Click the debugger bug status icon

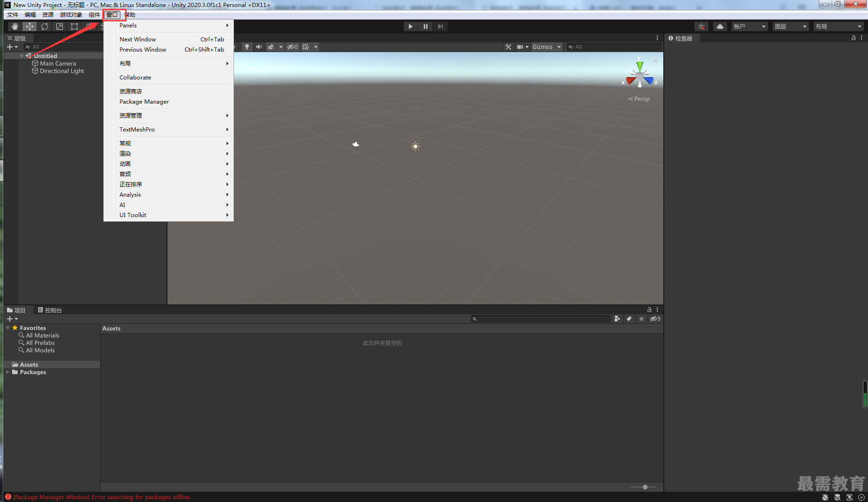(x=825, y=497)
